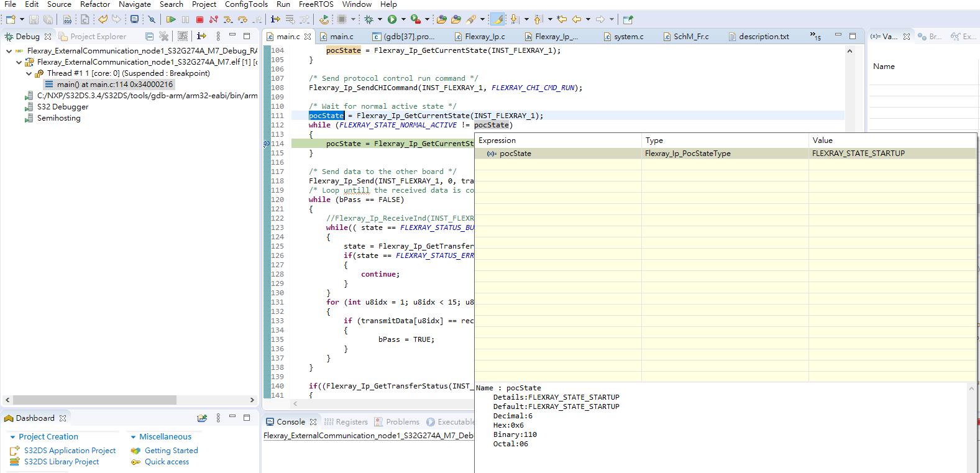
Task: Select the pocState expression row
Action: tap(515, 154)
